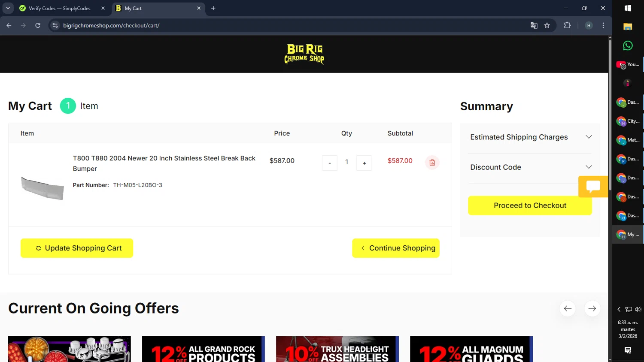This screenshot has height=362, width=644.
Task: Click the Big Rig Chrome Shop logo
Action: (304, 54)
